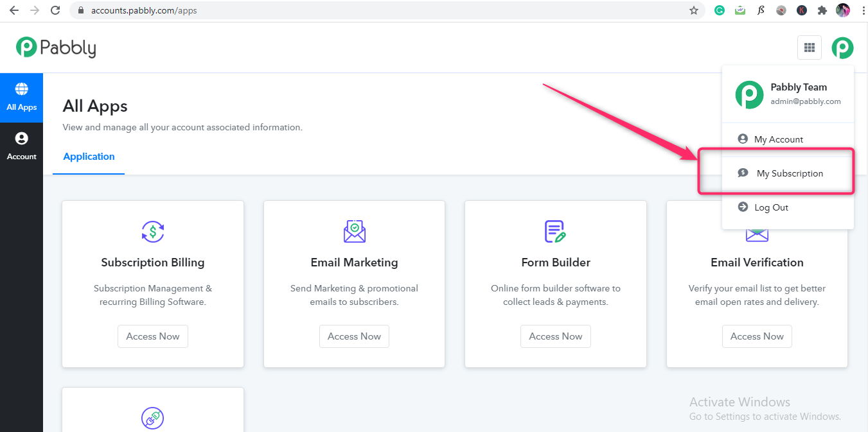Bookmark this page with the star icon
This screenshot has width=868, height=432.
(694, 10)
